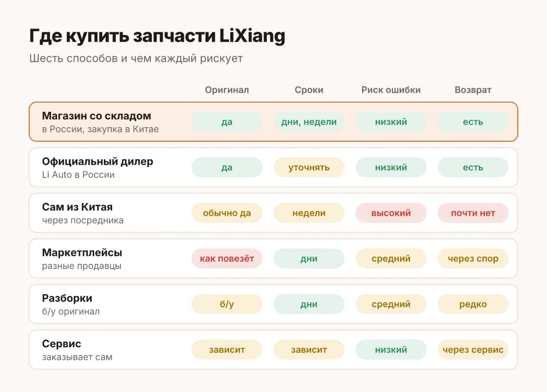547x392 pixels.
Task: Click 'да' pill in Официальный дилер row
Action: pyautogui.click(x=227, y=167)
